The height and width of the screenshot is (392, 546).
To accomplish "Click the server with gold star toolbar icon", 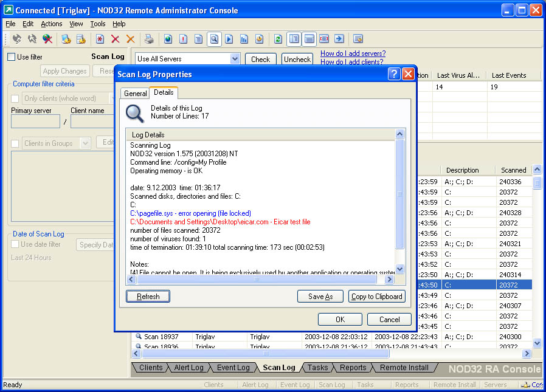I will tap(81, 39).
